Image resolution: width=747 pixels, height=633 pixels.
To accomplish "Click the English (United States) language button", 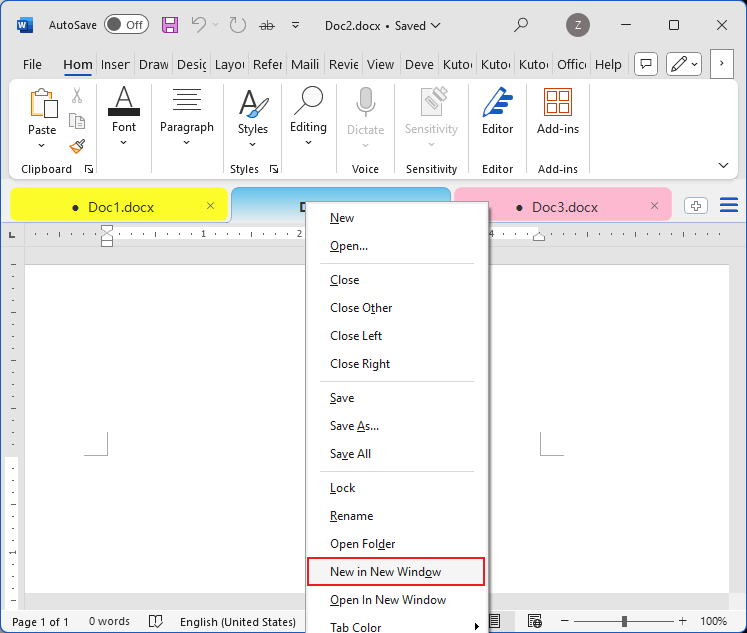I will tap(238, 621).
